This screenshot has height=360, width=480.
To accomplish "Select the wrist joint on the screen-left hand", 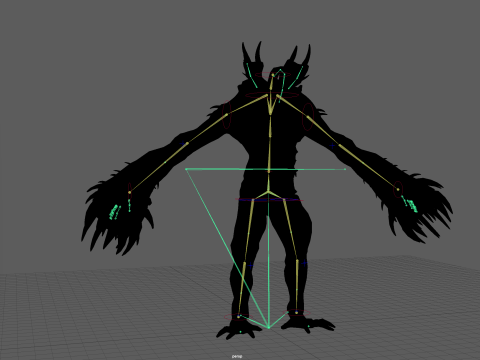I will coord(130,192).
